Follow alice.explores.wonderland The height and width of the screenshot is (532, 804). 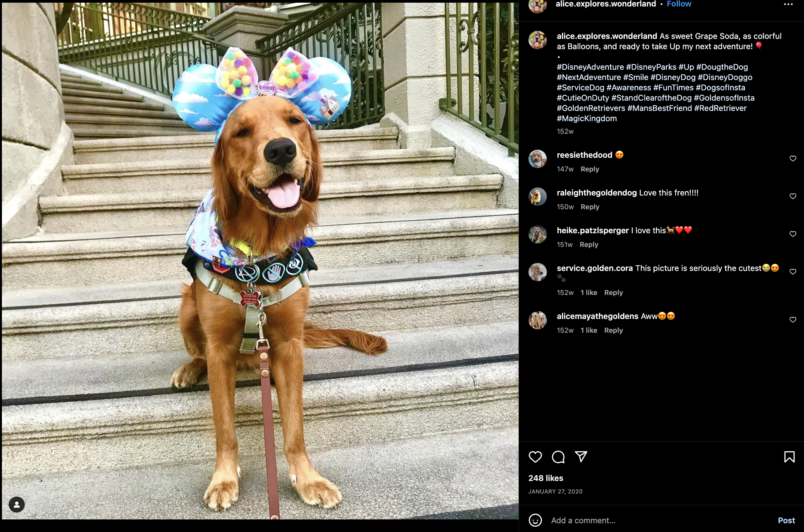[679, 4]
